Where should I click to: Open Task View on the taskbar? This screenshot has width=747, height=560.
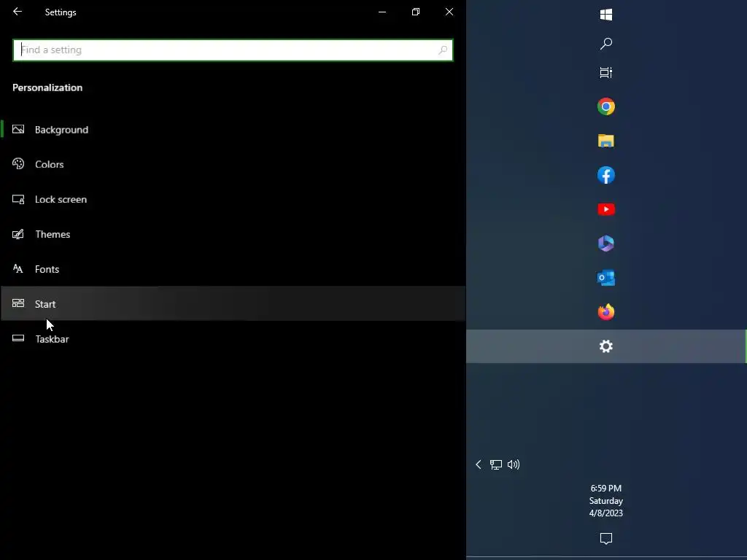(606, 72)
